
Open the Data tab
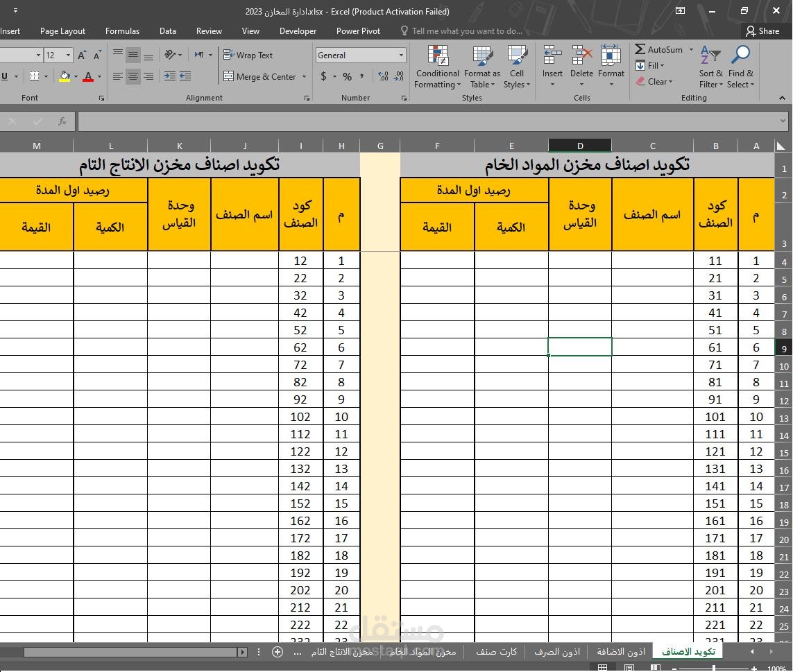tap(168, 31)
